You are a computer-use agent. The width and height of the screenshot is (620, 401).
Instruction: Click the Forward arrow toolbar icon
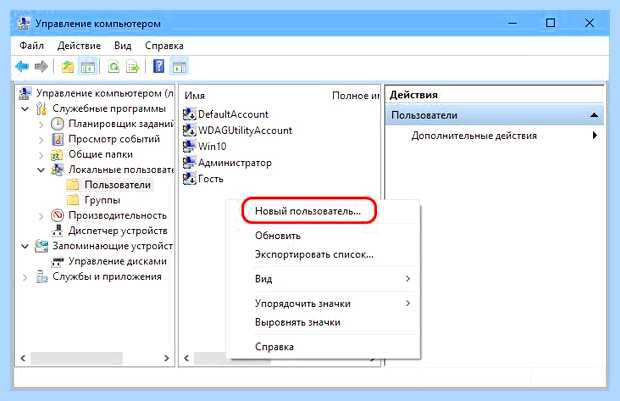point(41,66)
